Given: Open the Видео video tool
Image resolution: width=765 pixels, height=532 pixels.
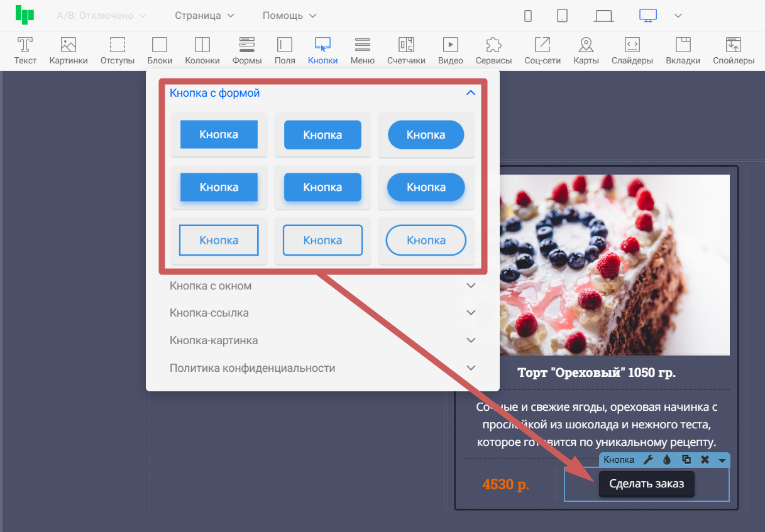Looking at the screenshot, I should (x=450, y=51).
